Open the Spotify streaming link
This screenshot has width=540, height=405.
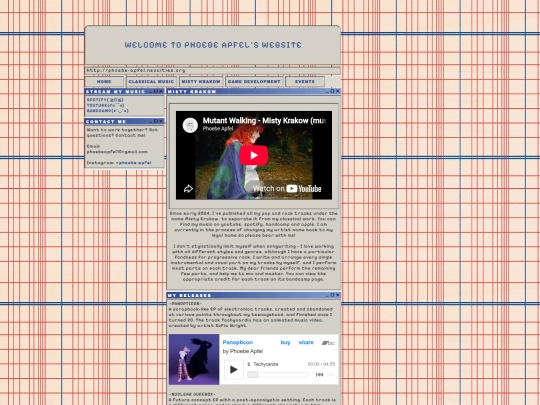pos(105,100)
